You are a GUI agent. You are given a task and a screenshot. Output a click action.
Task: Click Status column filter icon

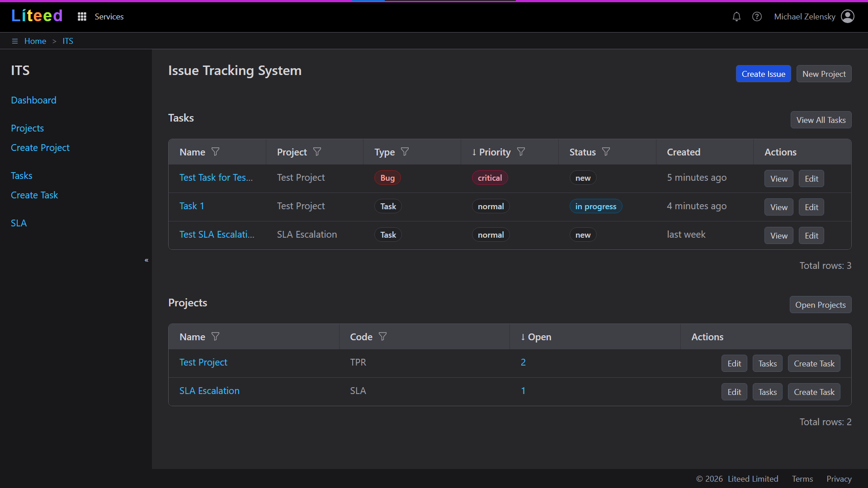pyautogui.click(x=606, y=152)
